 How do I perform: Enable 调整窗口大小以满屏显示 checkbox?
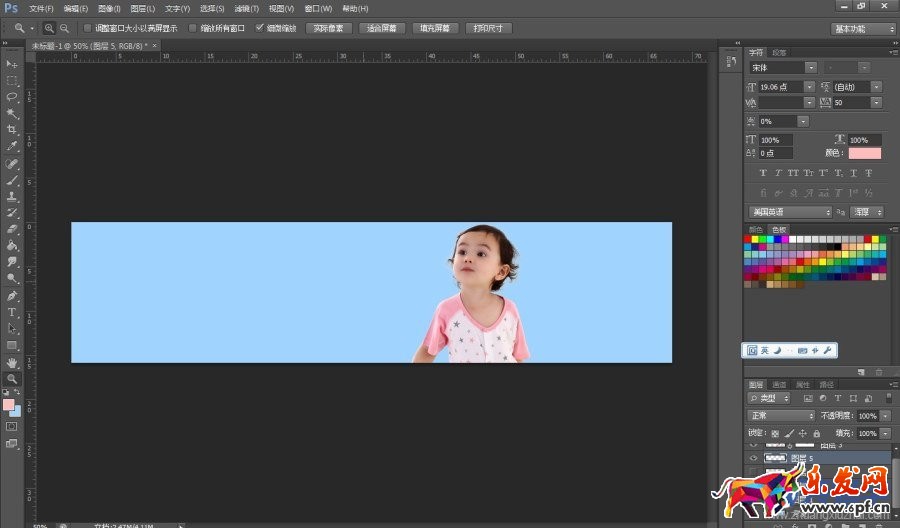[87, 28]
